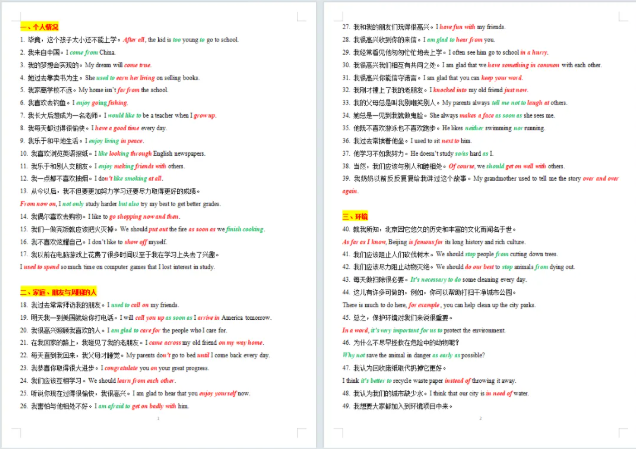Click "have a good time" in sentence 8

click(x=117, y=128)
